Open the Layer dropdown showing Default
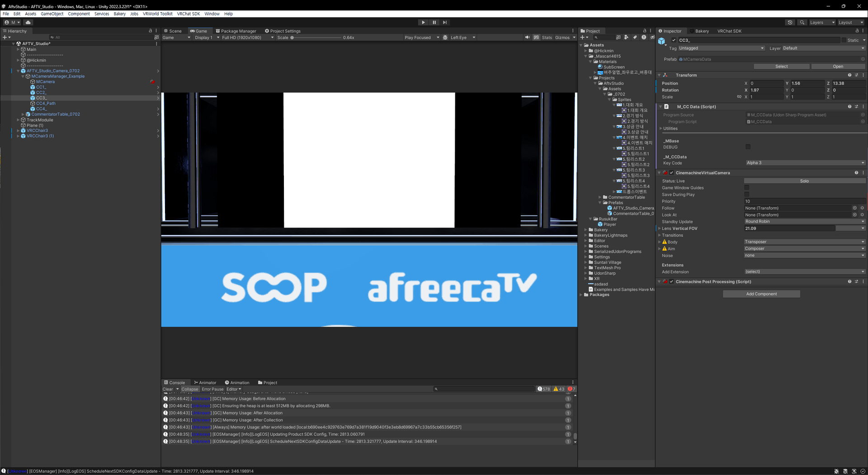This screenshot has width=868, height=475. coord(824,48)
